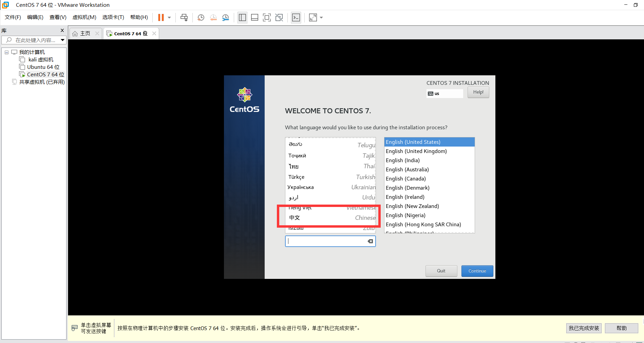Select the Ubuntu 64 位 virtual machine

click(x=43, y=67)
